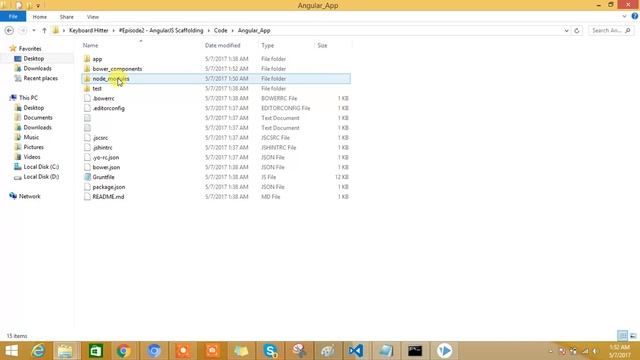The width and height of the screenshot is (640, 360).
Task: Select This PC in navigation pane
Action: [28, 98]
